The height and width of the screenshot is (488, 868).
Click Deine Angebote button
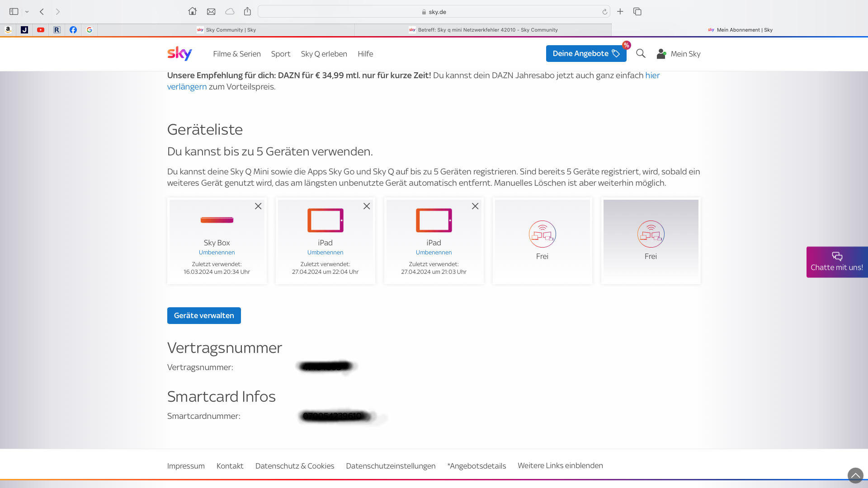(x=586, y=53)
